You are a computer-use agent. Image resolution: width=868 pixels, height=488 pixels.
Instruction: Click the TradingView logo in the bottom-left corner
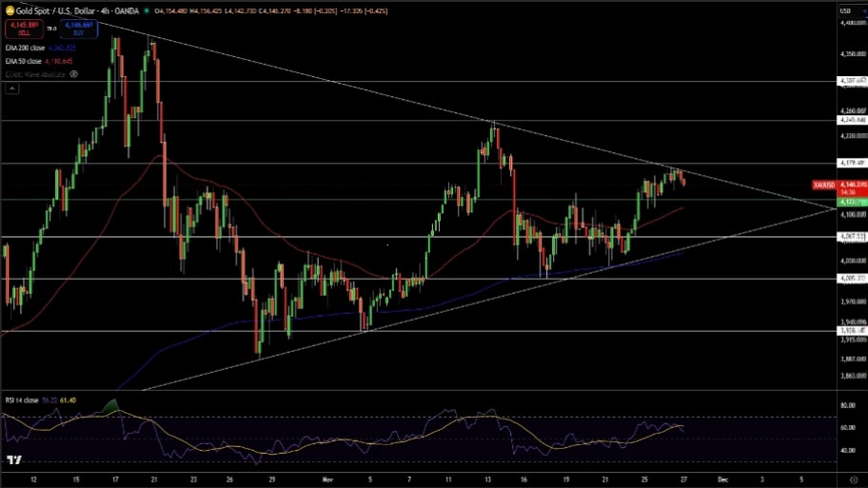point(14,460)
